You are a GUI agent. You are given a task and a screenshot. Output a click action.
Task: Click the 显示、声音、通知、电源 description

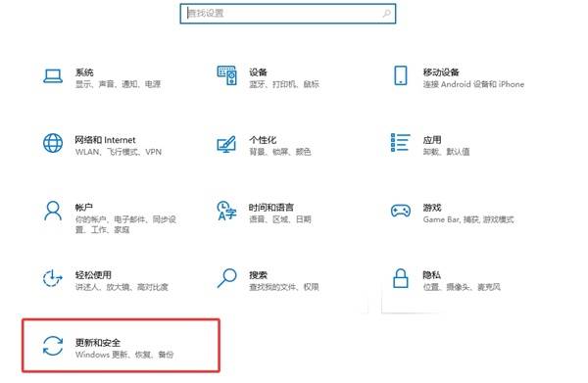tap(119, 84)
